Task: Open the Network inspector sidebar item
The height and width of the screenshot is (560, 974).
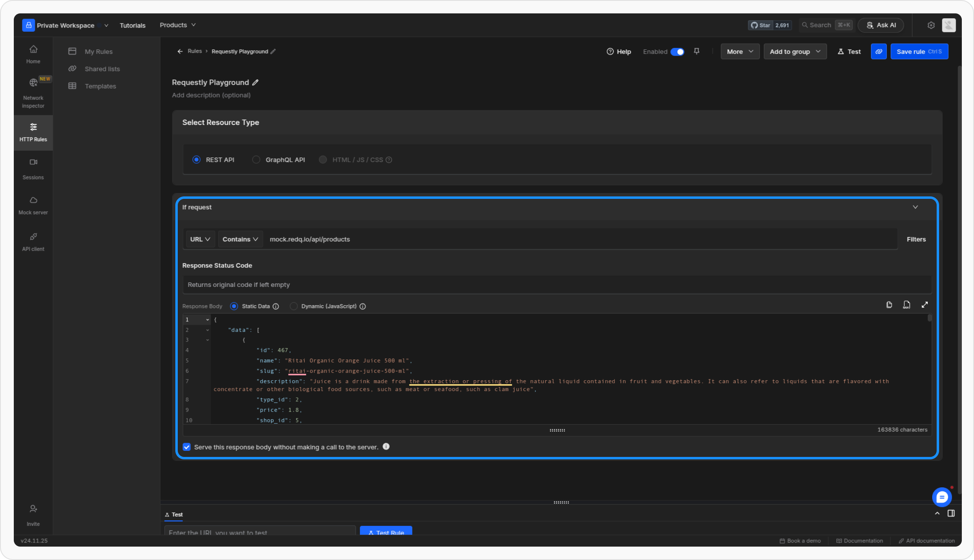Action: [33, 93]
